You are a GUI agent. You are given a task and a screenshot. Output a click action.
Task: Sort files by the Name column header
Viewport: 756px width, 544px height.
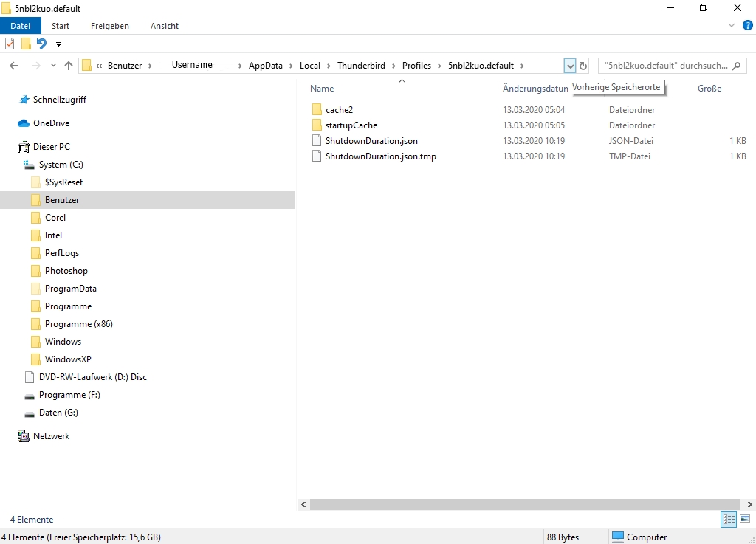pyautogui.click(x=323, y=89)
